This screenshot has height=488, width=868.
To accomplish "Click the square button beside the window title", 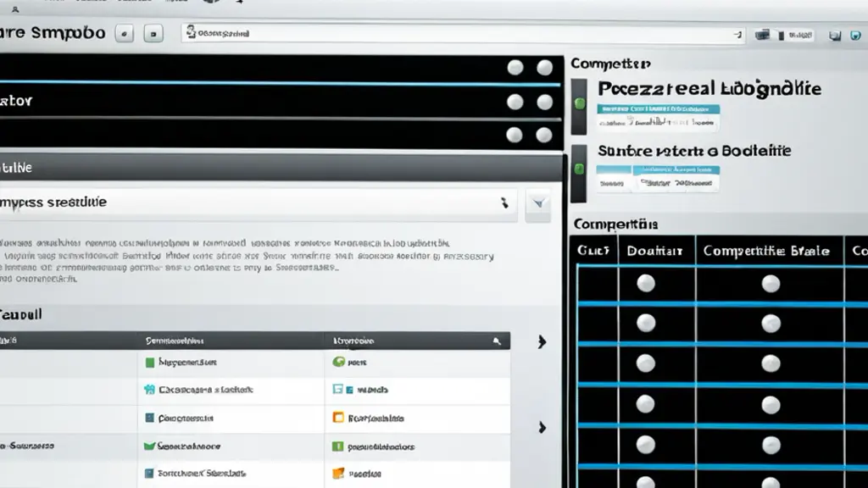I will click(153, 34).
